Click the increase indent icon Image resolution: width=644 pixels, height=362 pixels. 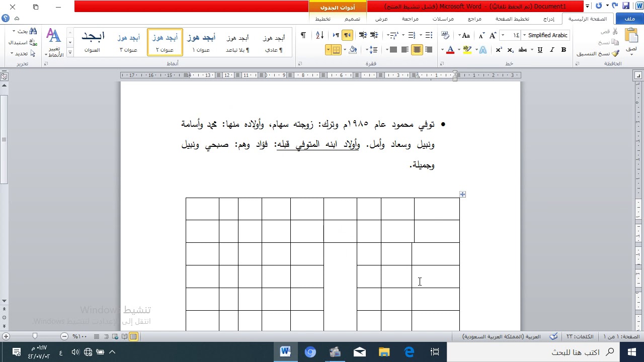[363, 35]
